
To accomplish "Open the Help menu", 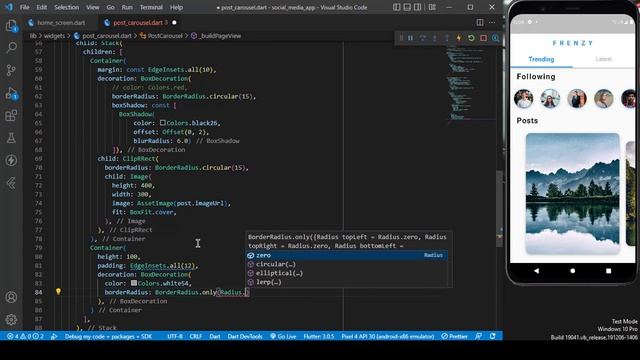I will pos(176,7).
